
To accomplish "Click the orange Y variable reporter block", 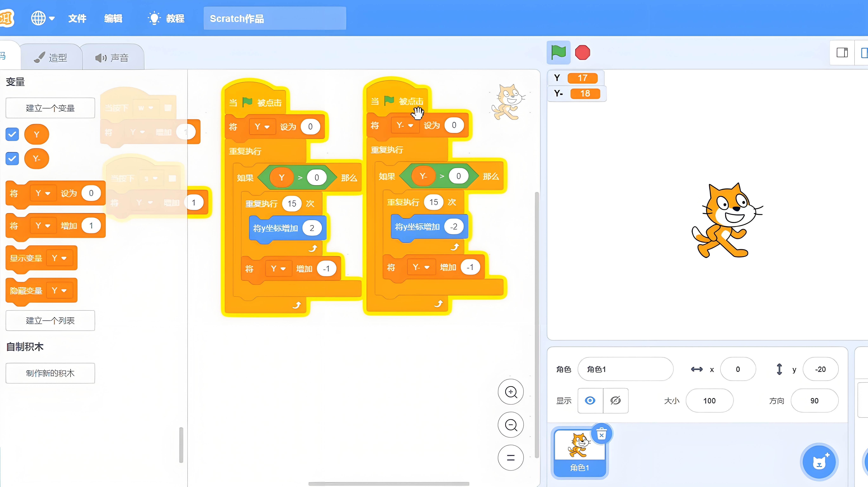I will tap(37, 134).
